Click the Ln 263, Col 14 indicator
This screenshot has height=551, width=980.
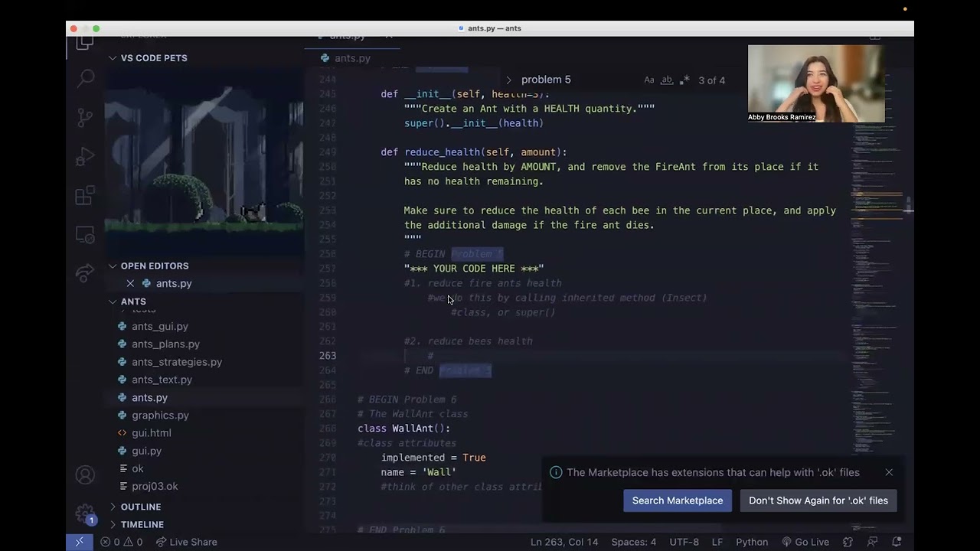click(x=564, y=542)
